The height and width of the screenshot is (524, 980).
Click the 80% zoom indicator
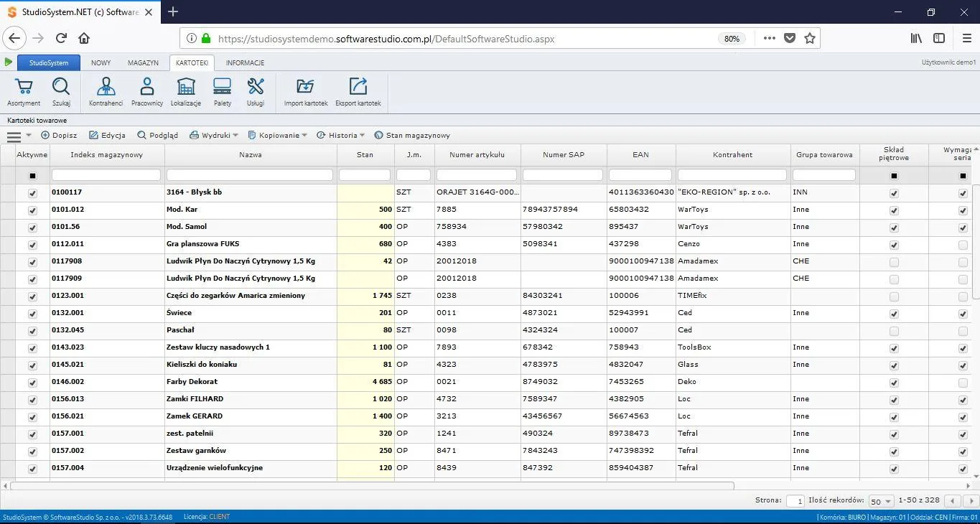732,39
